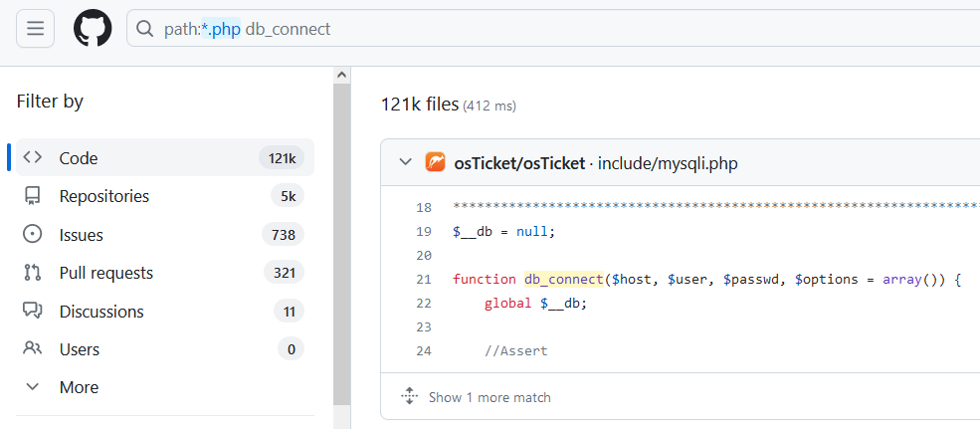Click the search query input field

(x=597, y=30)
